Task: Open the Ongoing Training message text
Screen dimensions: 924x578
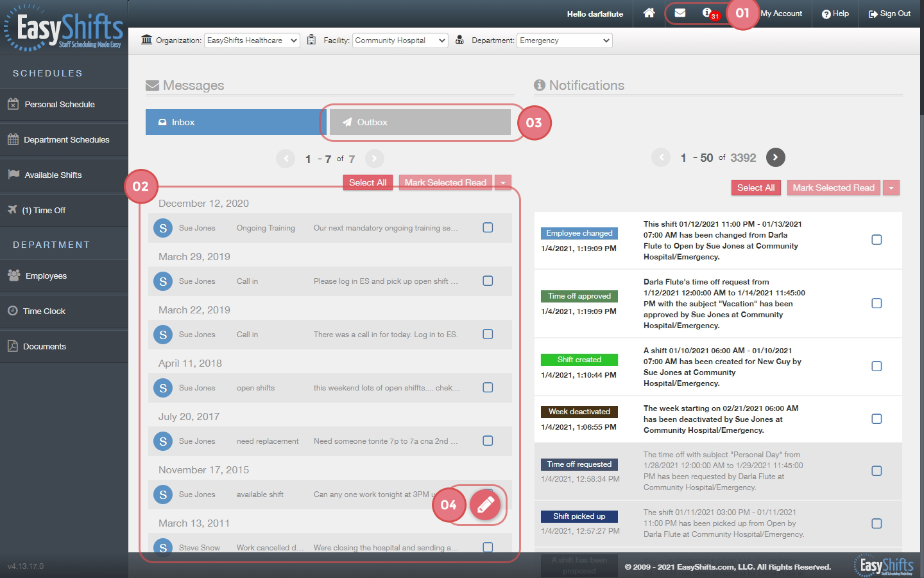Action: 386,228
